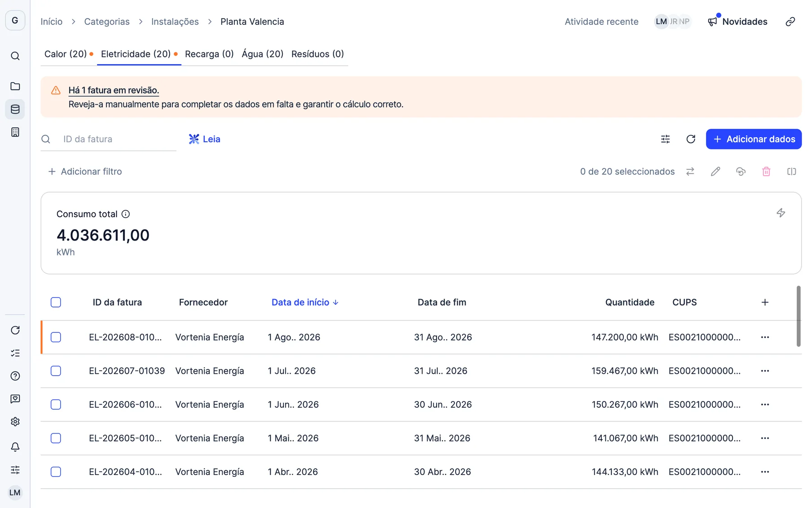Switch to the Água (20) tab
Screen dimensions: 812x508
point(263,54)
